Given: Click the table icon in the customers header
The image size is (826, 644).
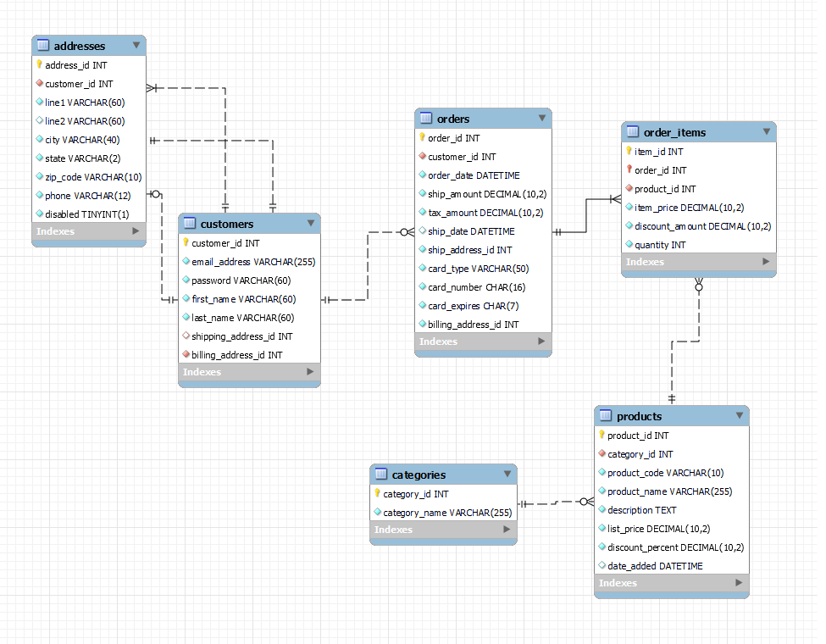Looking at the screenshot, I should 188,224.
